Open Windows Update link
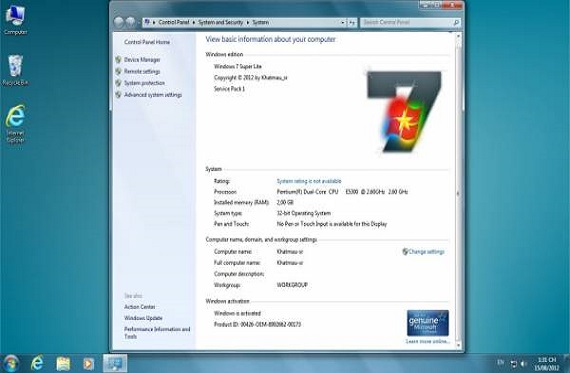 click(143, 318)
